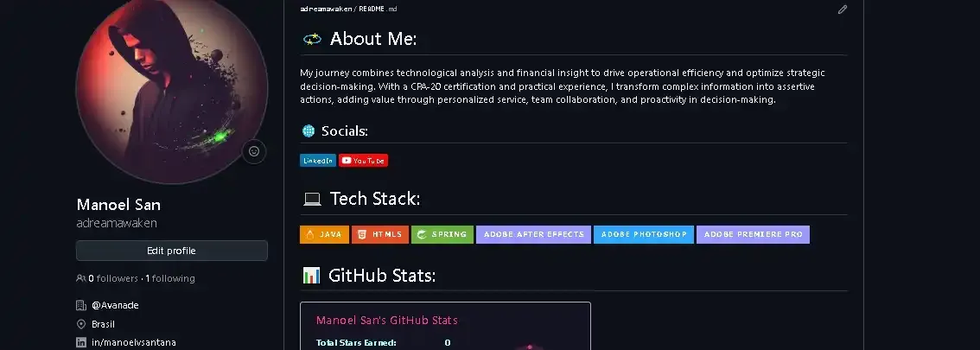The height and width of the screenshot is (350, 980).
Task: Open the Adobe After Effects badge
Action: tap(533, 234)
